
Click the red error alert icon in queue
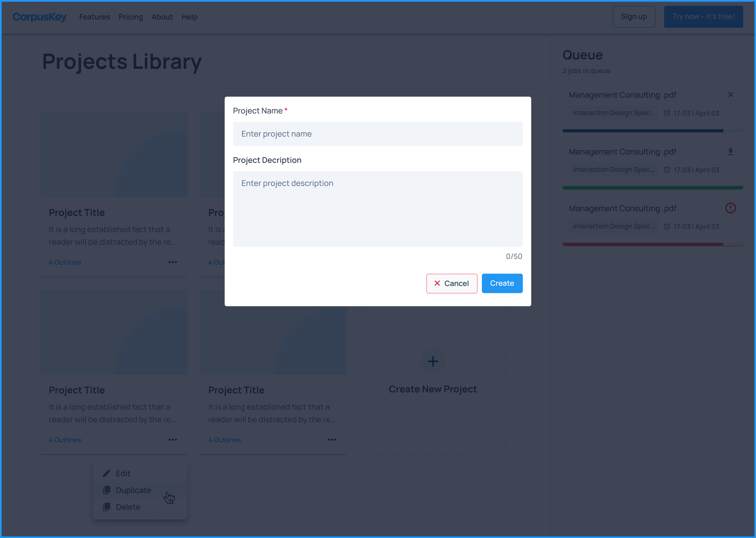point(731,208)
